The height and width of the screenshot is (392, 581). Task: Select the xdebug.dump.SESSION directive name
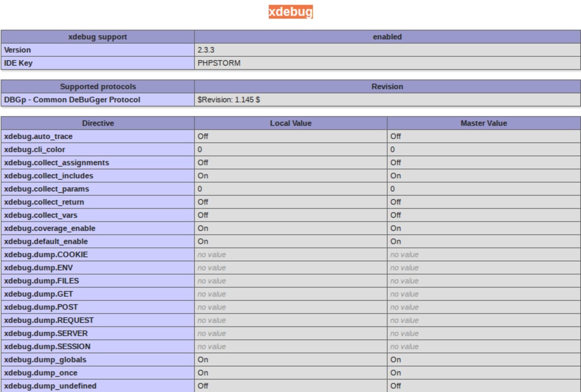[x=47, y=347]
